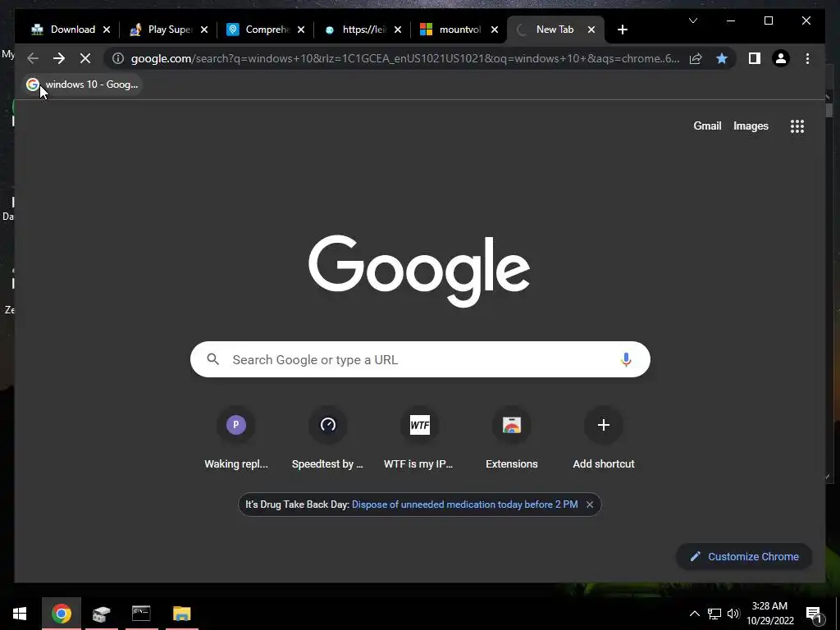Dismiss the Drug Take Back Day notice
840x630 pixels.
click(590, 504)
